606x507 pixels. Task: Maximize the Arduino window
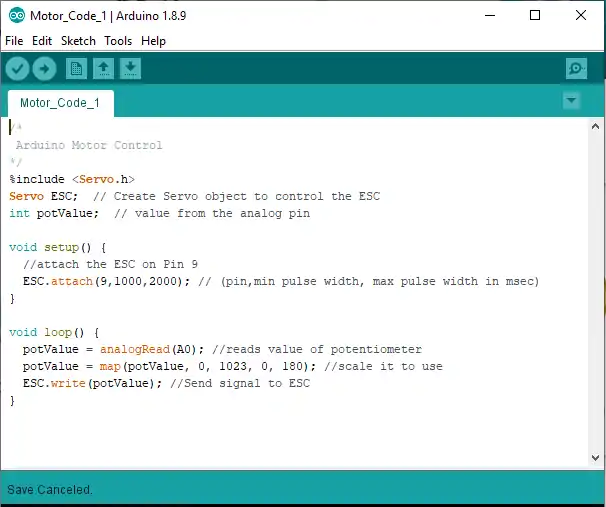[535, 16]
